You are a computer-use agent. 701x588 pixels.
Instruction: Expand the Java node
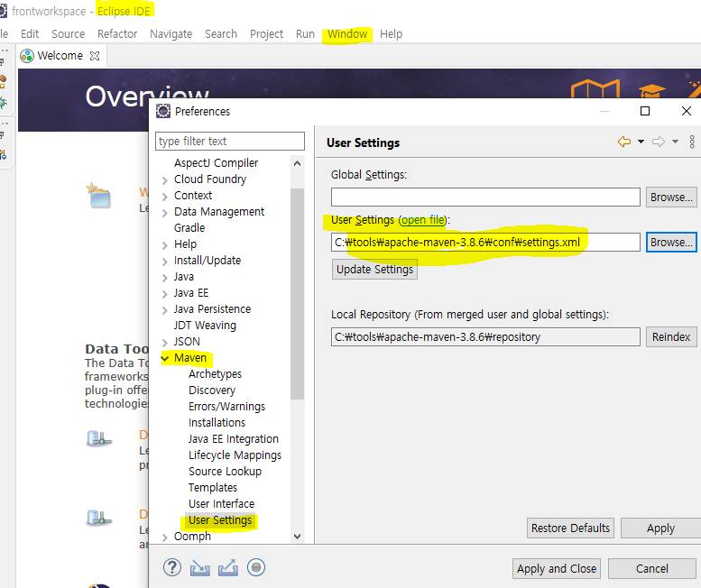165,278
